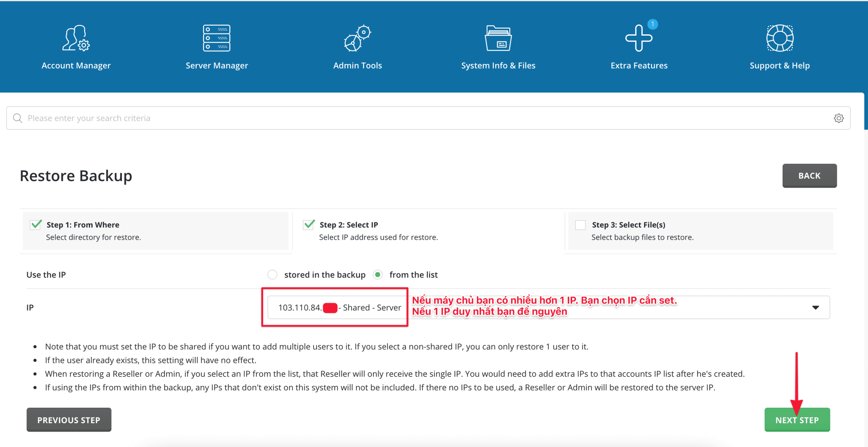Click the Support & Help lifebuoy icon
The width and height of the screenshot is (868, 447).
[780, 38]
